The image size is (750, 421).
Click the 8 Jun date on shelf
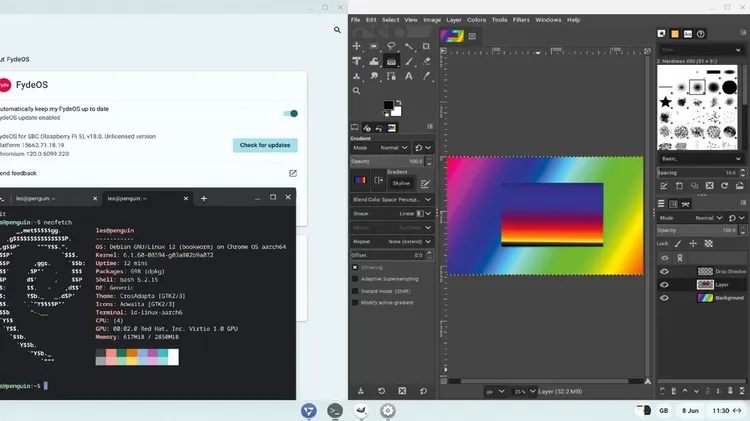point(690,410)
